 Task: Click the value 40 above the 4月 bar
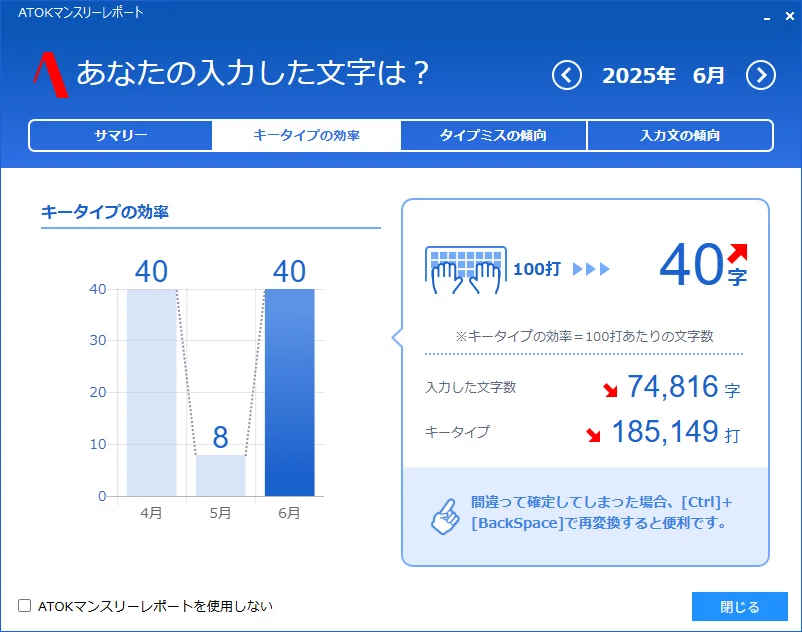(151, 272)
